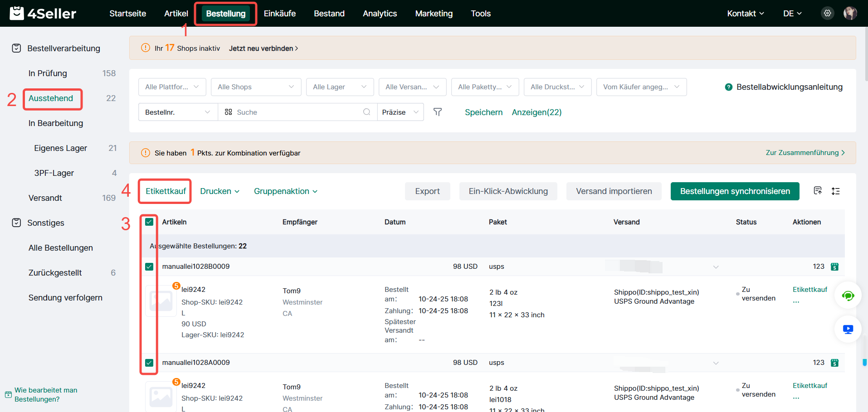
Task: Open the blue video tutorial icon
Action: pyautogui.click(x=848, y=329)
